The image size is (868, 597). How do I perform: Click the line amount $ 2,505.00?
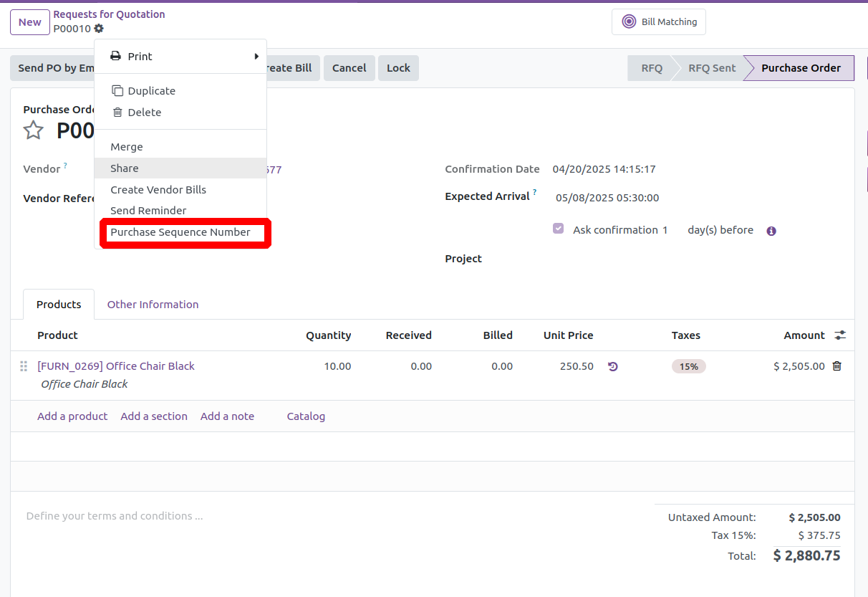click(799, 366)
